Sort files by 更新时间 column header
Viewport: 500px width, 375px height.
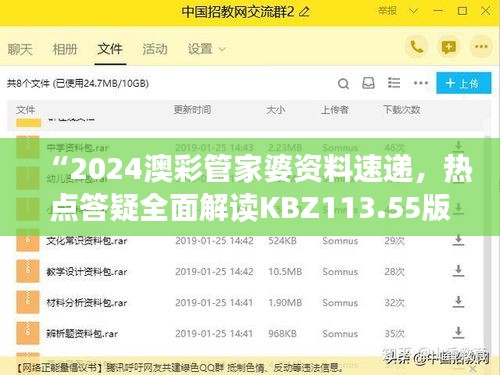[192, 110]
